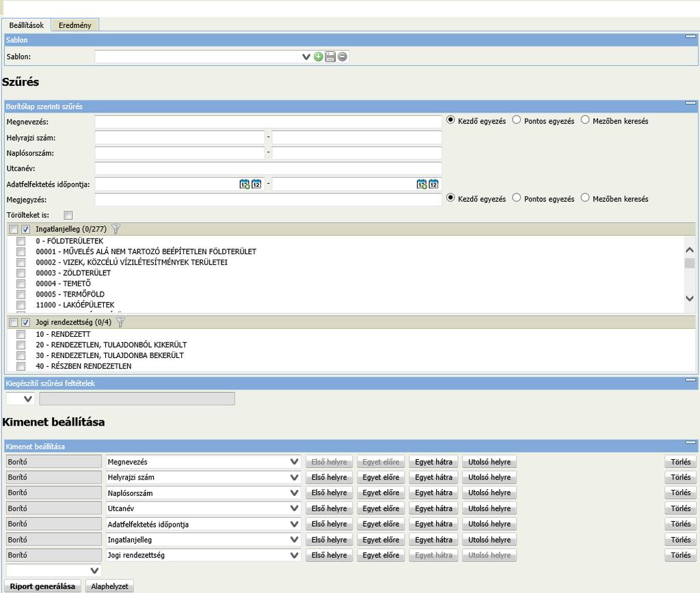Click the green add template icon
The height and width of the screenshot is (593, 700).
(319, 57)
